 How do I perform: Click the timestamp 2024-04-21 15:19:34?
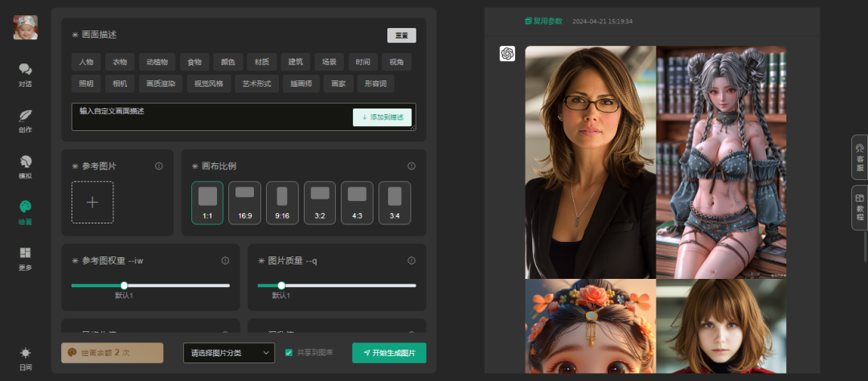pos(602,22)
